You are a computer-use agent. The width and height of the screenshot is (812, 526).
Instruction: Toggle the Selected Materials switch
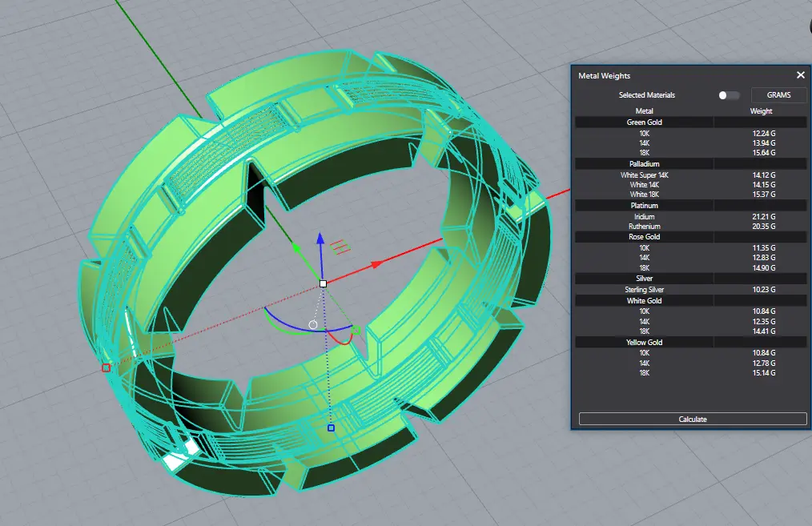point(728,95)
